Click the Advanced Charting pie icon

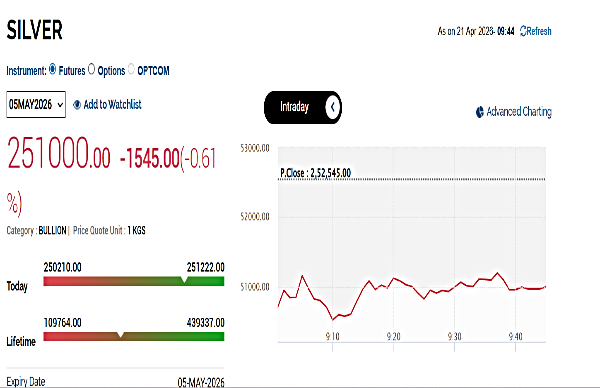(480, 112)
